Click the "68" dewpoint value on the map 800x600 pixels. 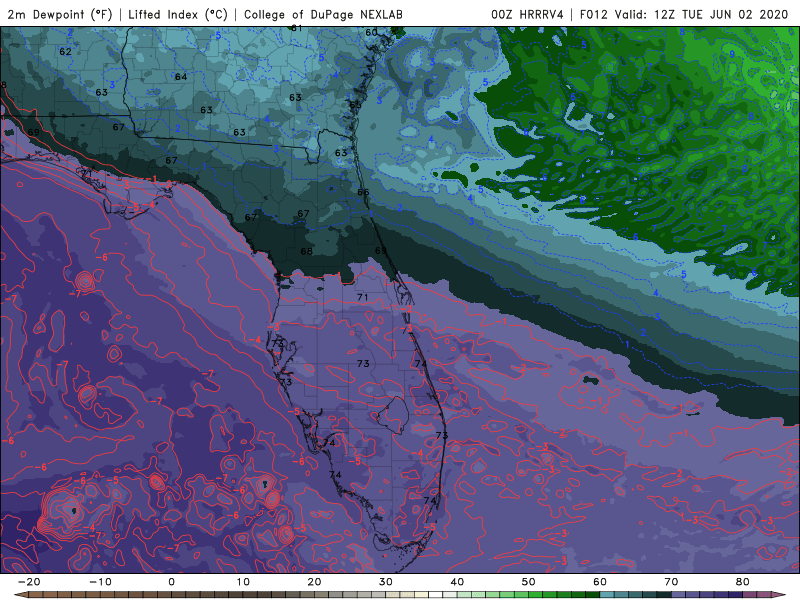(x=307, y=251)
